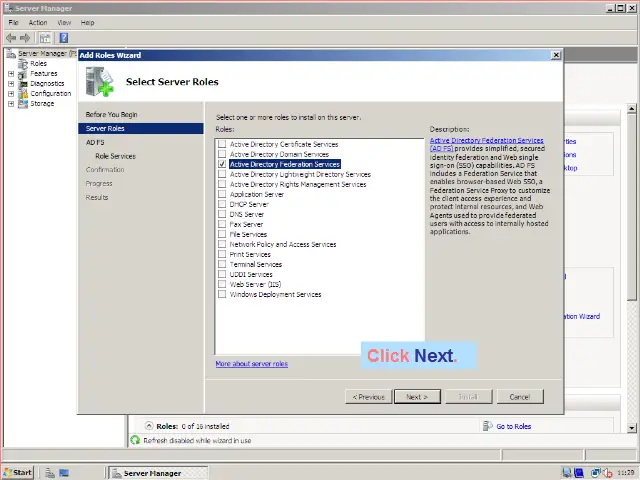Check the Print Services role

click(x=222, y=254)
